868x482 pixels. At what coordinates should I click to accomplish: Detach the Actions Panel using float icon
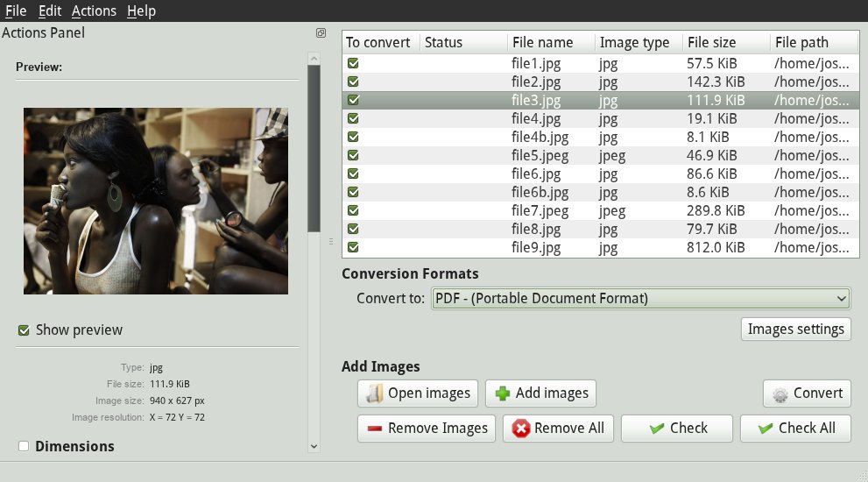[x=321, y=32]
